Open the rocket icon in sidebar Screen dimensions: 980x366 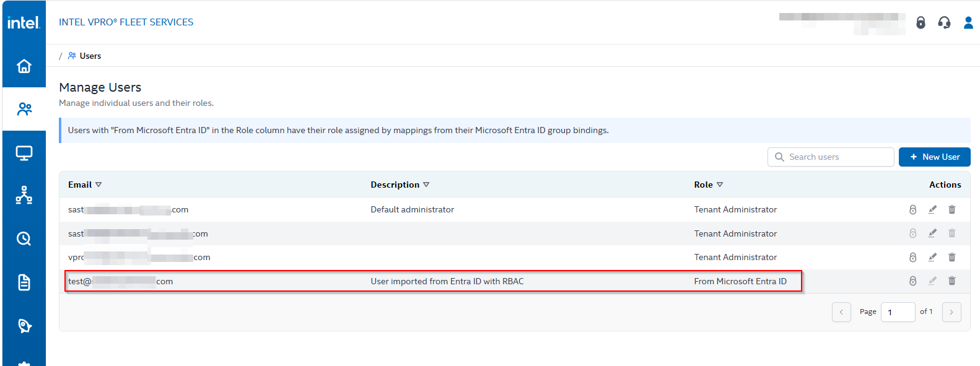coord(24,326)
